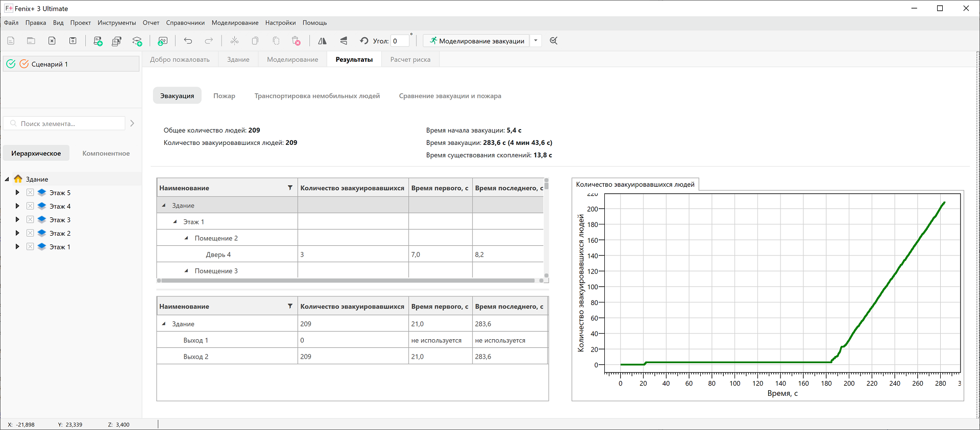Click the cut scissors icon
This screenshot has width=980, height=430.
point(234,41)
